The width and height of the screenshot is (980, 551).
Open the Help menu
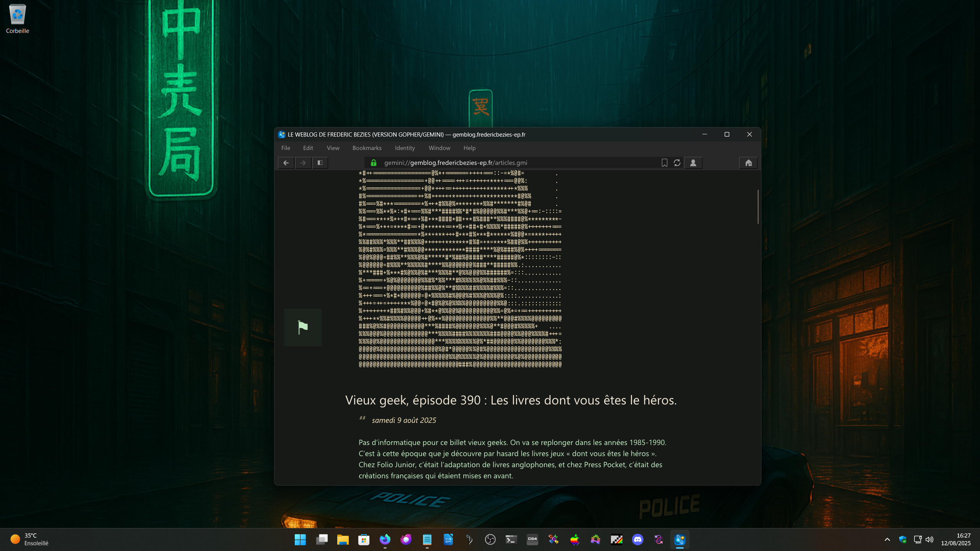coord(469,148)
